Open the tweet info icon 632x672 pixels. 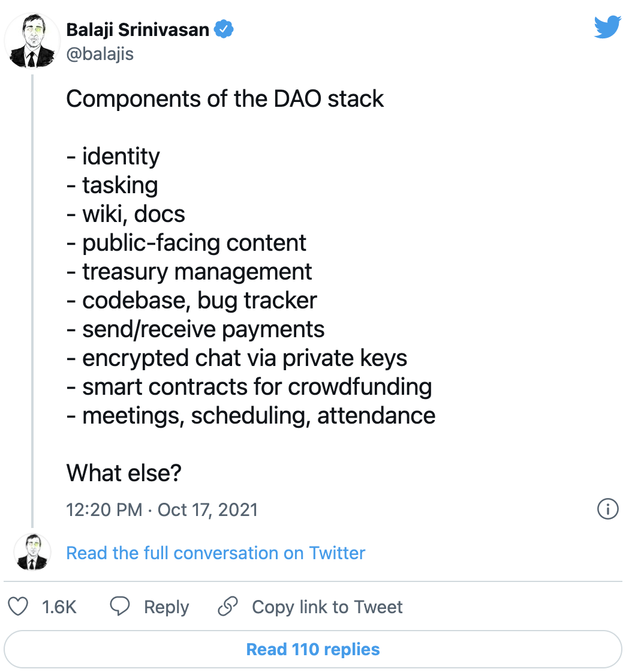coord(607,509)
